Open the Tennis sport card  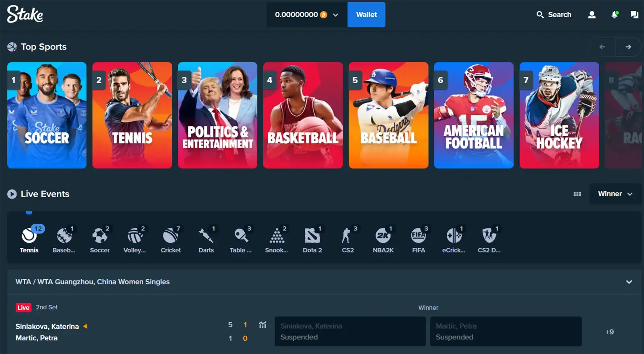[132, 115]
